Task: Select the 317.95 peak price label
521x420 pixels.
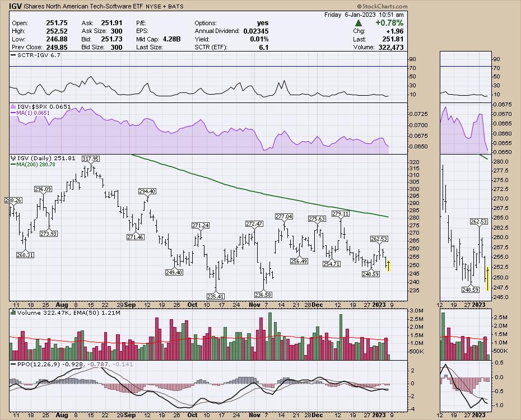Action: tap(90, 159)
